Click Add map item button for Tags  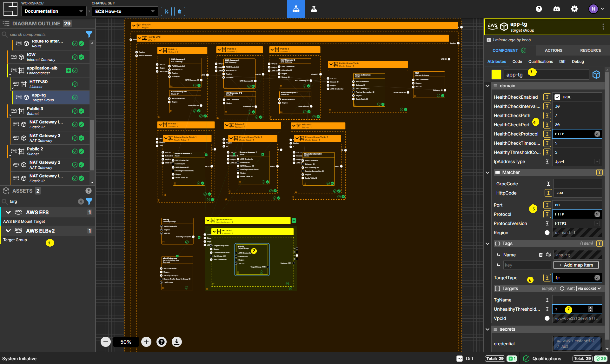click(x=578, y=265)
